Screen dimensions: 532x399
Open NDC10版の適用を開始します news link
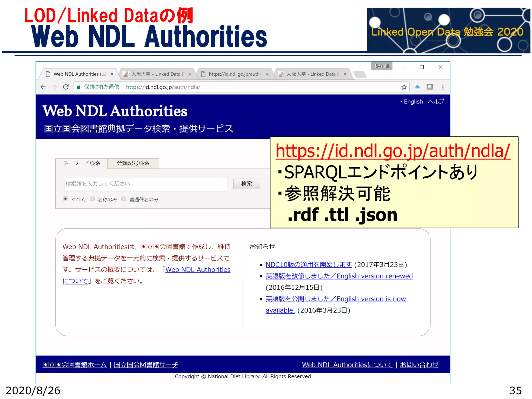coord(309,264)
